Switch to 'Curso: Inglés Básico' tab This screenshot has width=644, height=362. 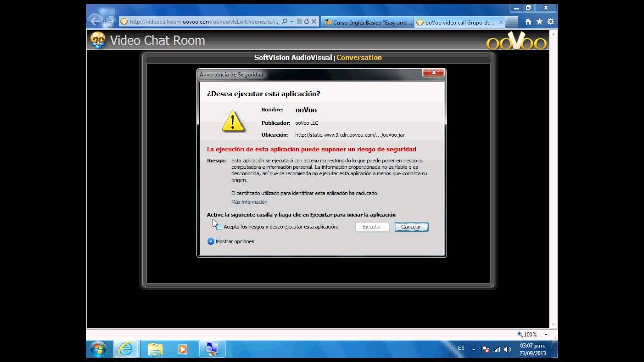tap(367, 22)
